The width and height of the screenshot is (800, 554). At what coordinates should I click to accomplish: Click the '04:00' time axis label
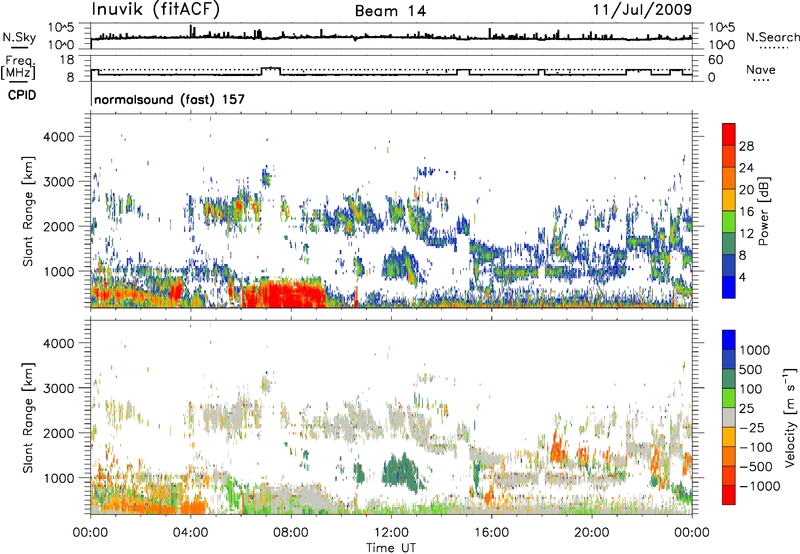pos(191,533)
